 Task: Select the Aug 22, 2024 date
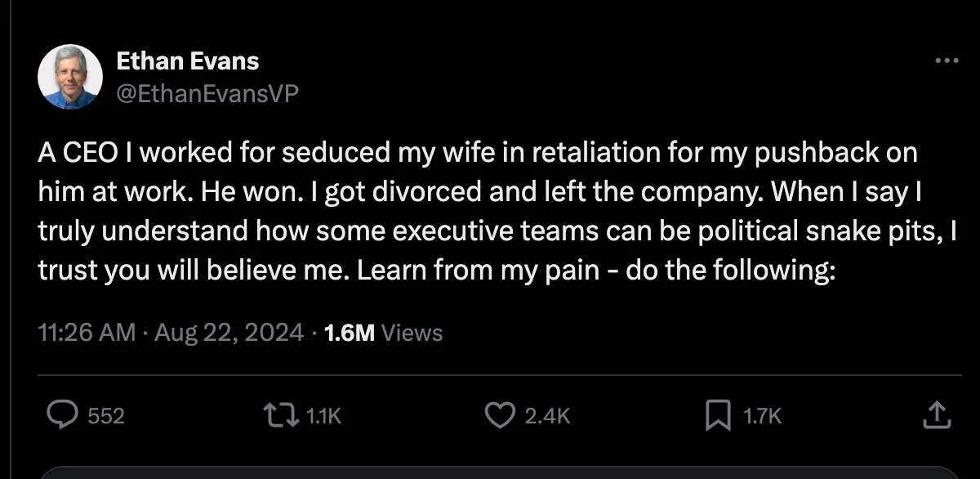tap(228, 333)
